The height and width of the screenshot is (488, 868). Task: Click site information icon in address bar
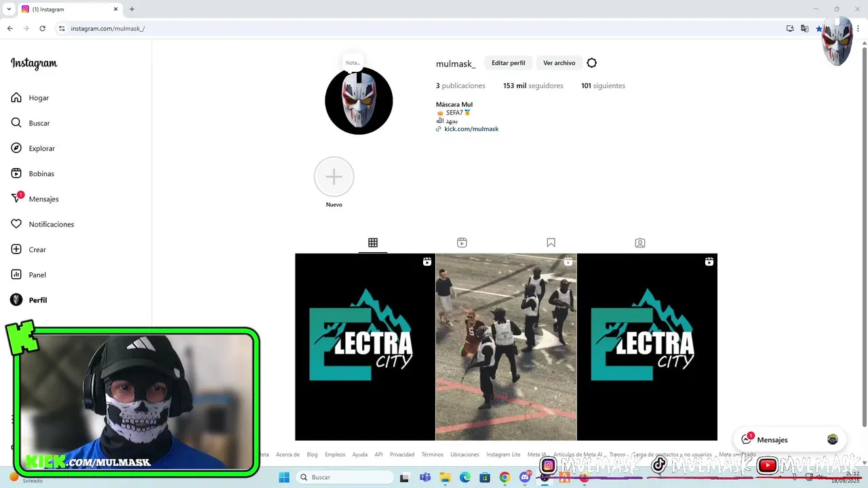click(62, 28)
